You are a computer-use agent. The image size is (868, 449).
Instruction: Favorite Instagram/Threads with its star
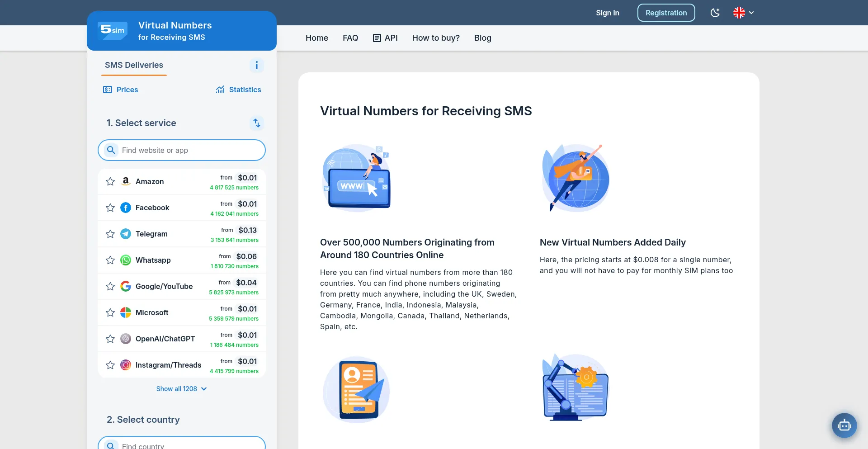tap(110, 365)
